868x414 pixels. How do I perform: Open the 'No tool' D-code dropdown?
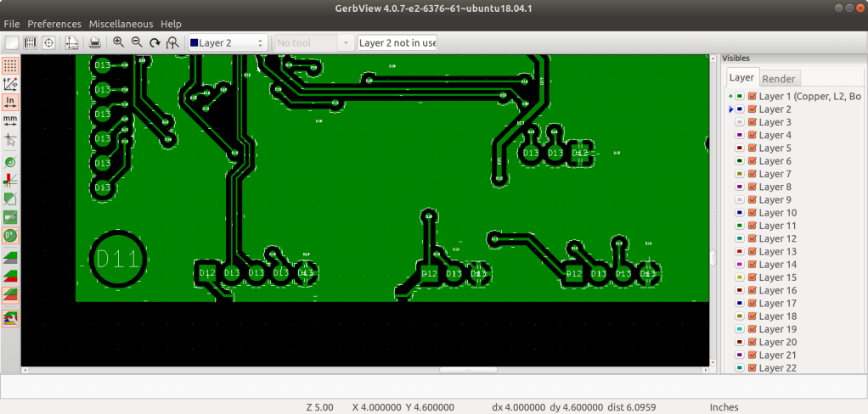[313, 42]
